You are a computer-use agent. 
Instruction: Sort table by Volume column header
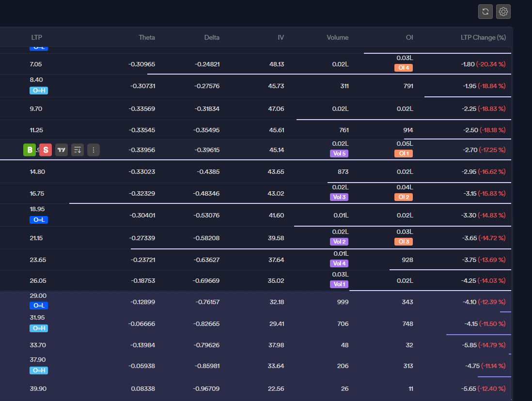pos(337,37)
